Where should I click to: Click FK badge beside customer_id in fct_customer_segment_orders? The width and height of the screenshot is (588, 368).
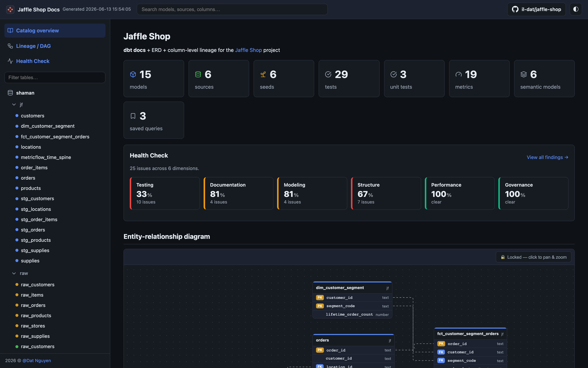[x=441, y=352]
